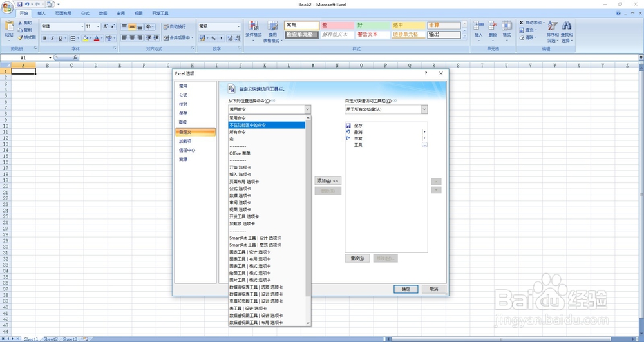
Task: Select 所有命令 in dropdown list
Action: pos(267,132)
